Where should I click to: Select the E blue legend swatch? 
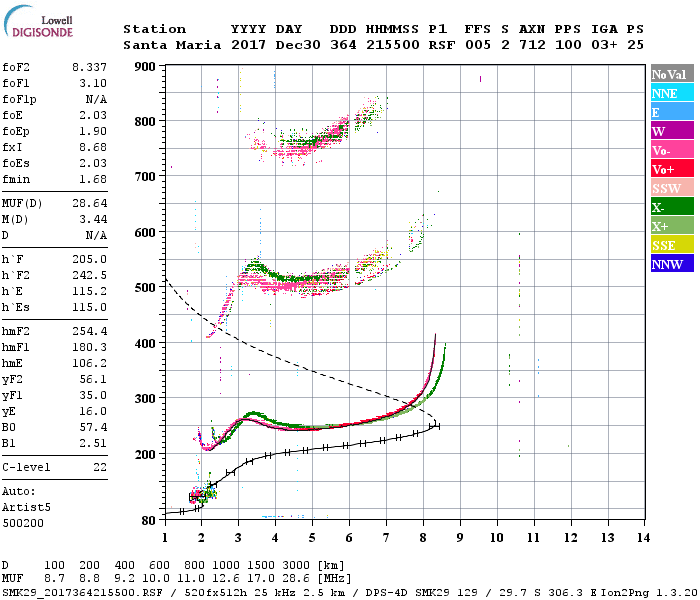pos(672,112)
